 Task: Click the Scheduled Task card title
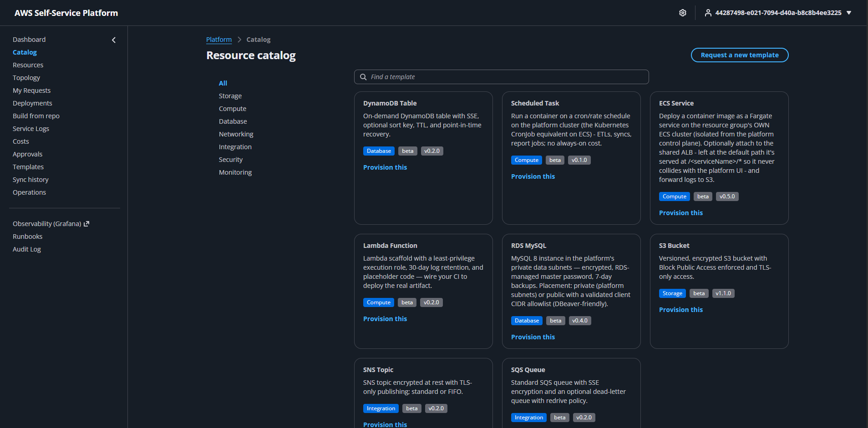click(535, 103)
